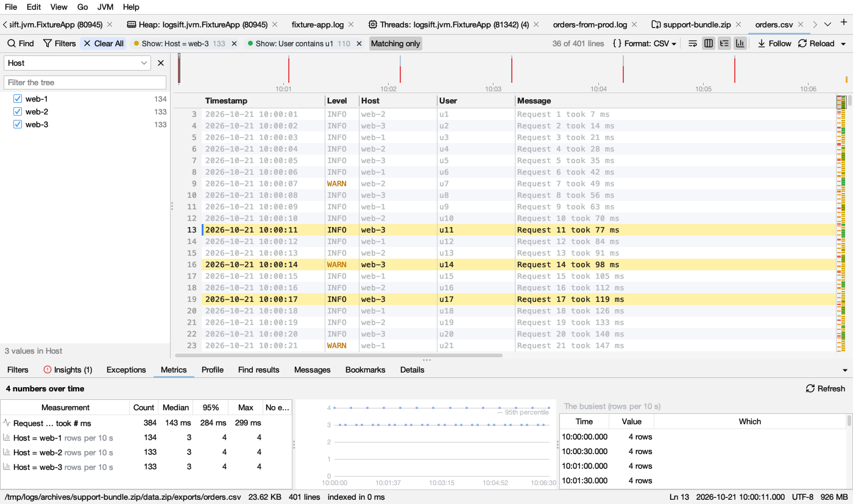
Task: Click the Value column header in busiest table
Action: click(631, 421)
